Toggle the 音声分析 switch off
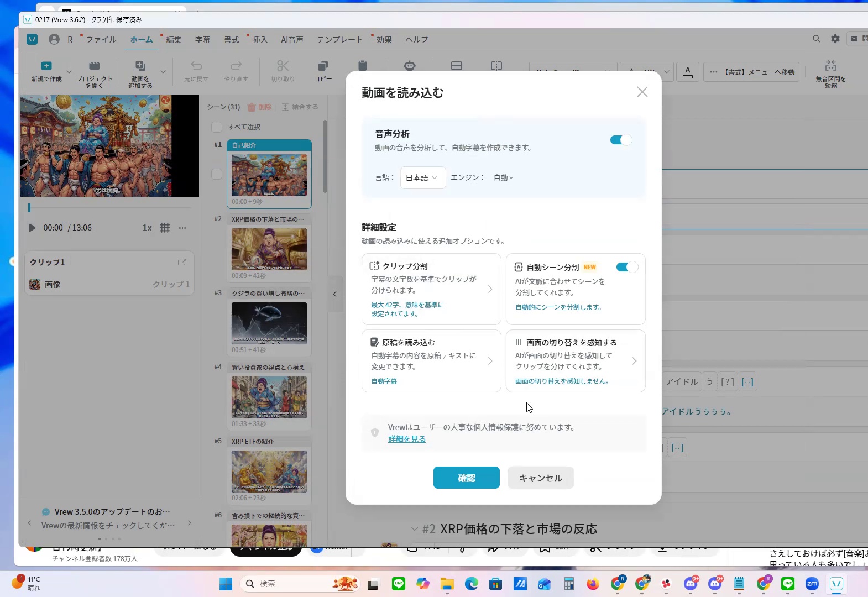This screenshot has width=868, height=597. [621, 140]
